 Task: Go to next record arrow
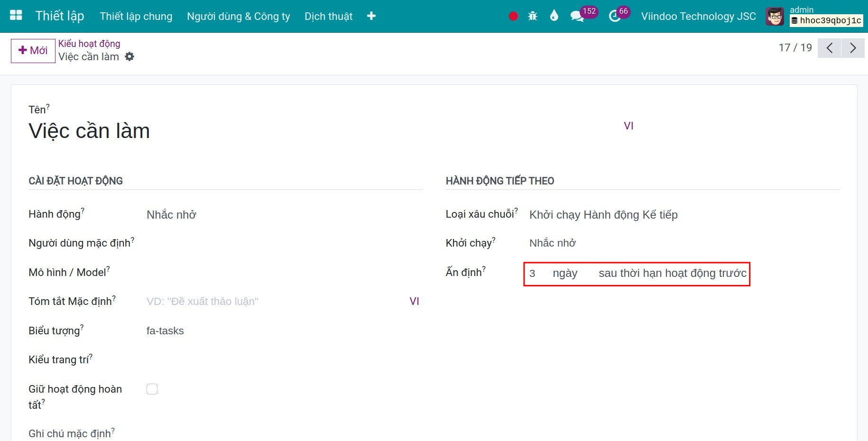853,48
